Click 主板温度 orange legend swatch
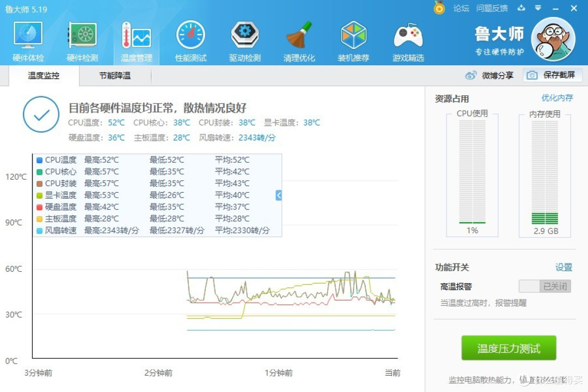 click(x=39, y=219)
